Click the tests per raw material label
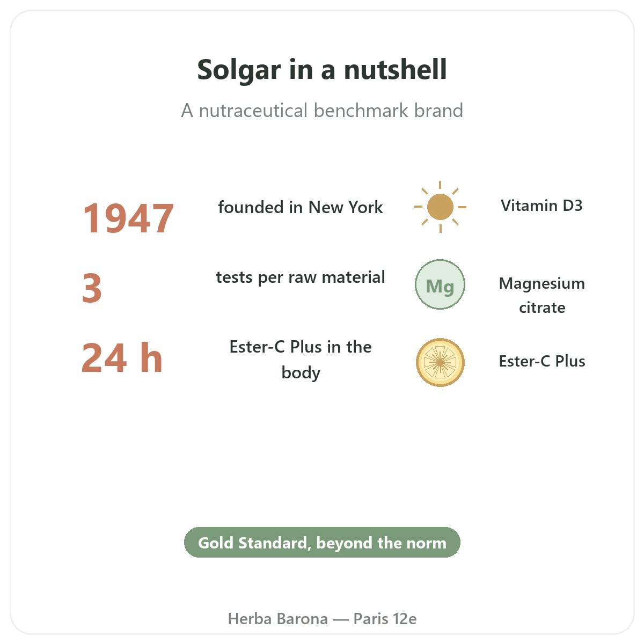The image size is (644, 644). pos(301,277)
